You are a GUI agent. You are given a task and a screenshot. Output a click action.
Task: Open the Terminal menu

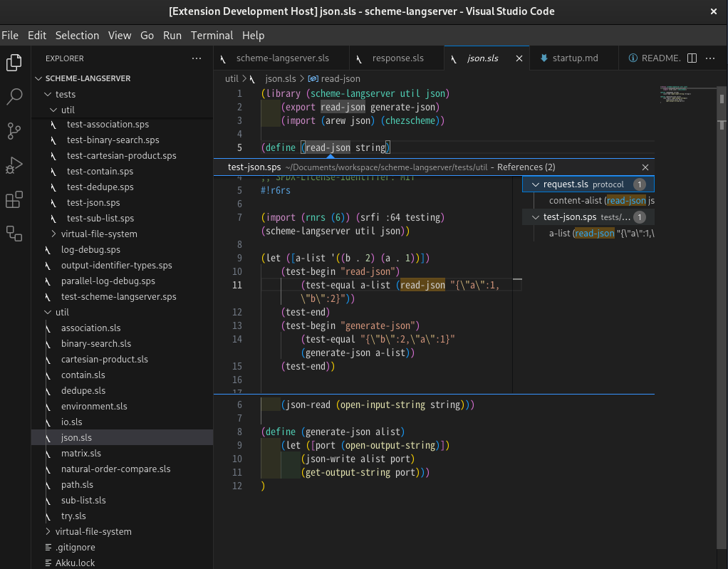[x=212, y=36]
